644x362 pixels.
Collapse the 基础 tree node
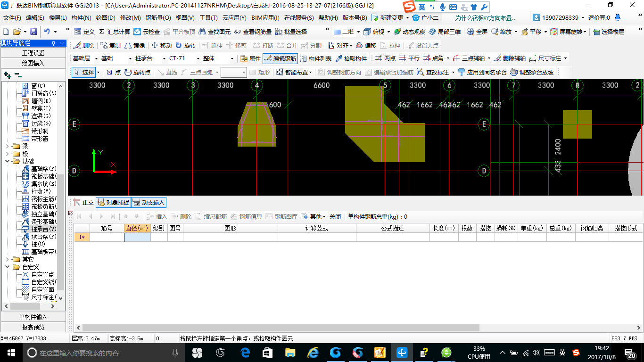tap(7, 161)
